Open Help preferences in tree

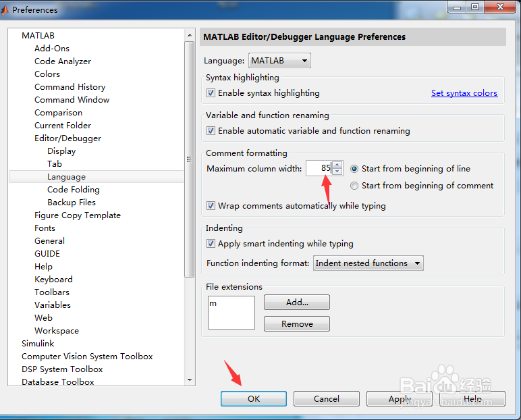coord(43,267)
